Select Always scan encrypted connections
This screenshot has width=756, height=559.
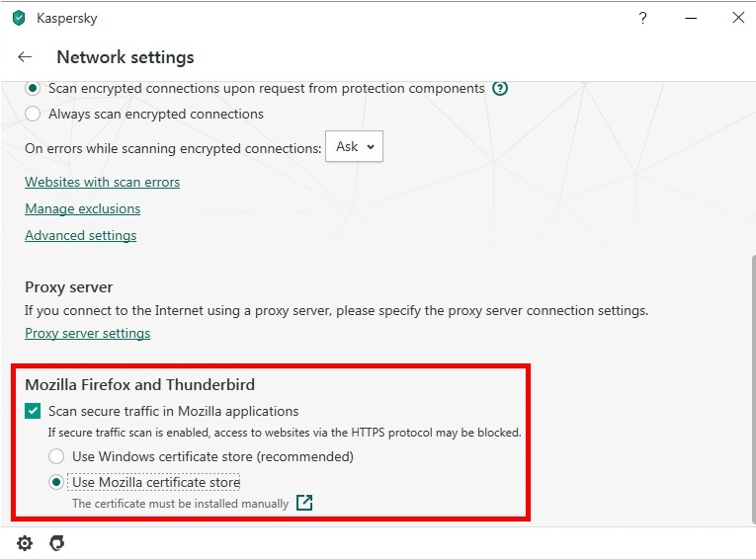coord(33,114)
